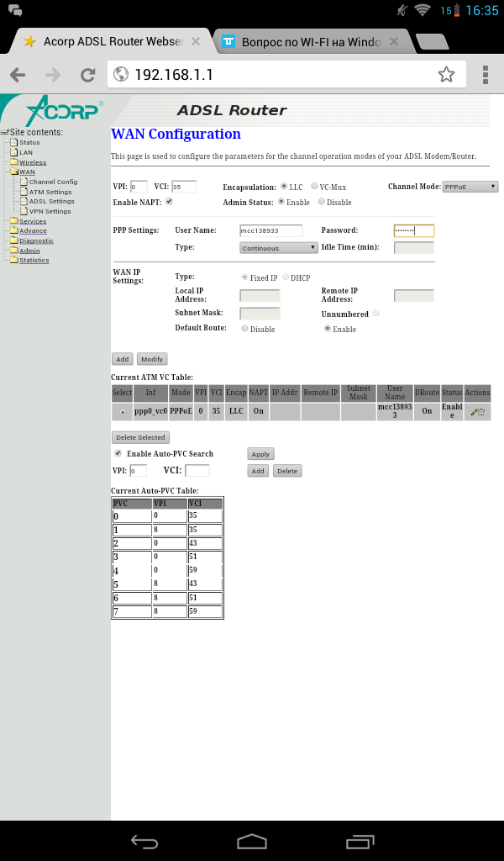Click the Auto-PVC Add button
The height and width of the screenshot is (861, 504).
(x=258, y=471)
